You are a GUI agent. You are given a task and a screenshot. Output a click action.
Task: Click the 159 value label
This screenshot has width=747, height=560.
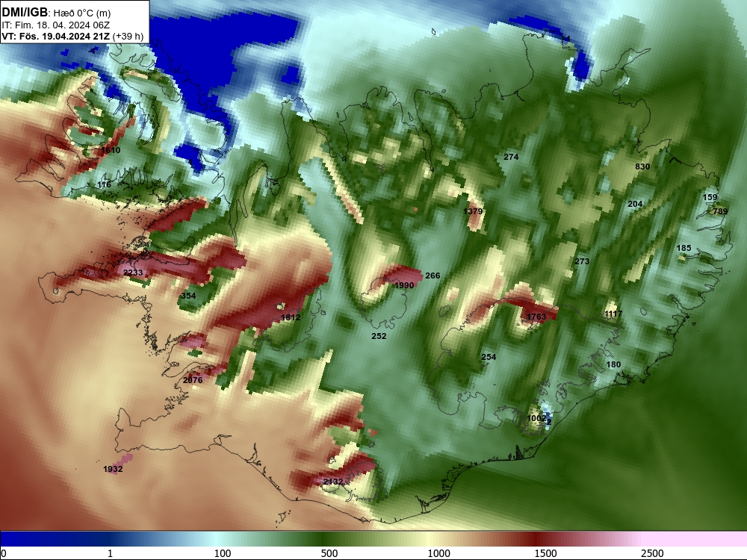[x=710, y=196]
